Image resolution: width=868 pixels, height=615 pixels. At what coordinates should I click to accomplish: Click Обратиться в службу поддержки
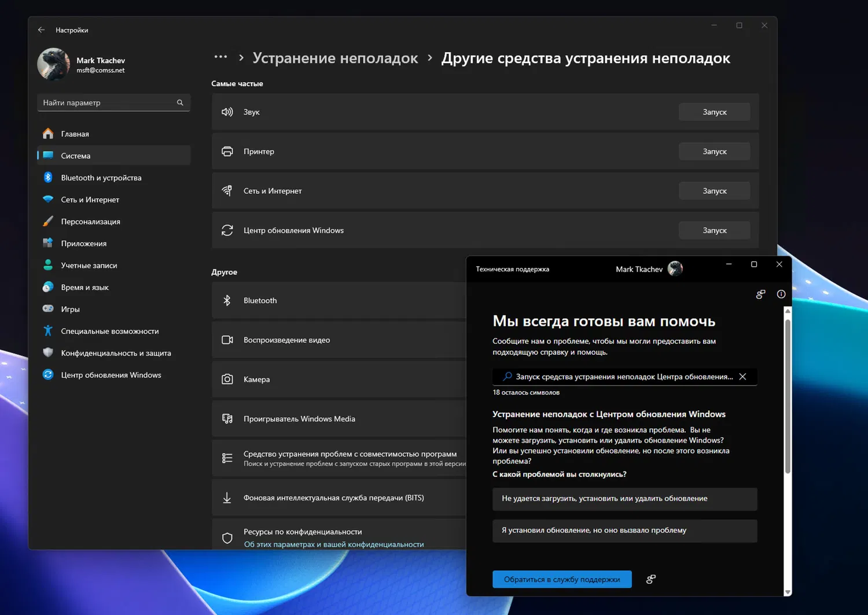click(562, 579)
